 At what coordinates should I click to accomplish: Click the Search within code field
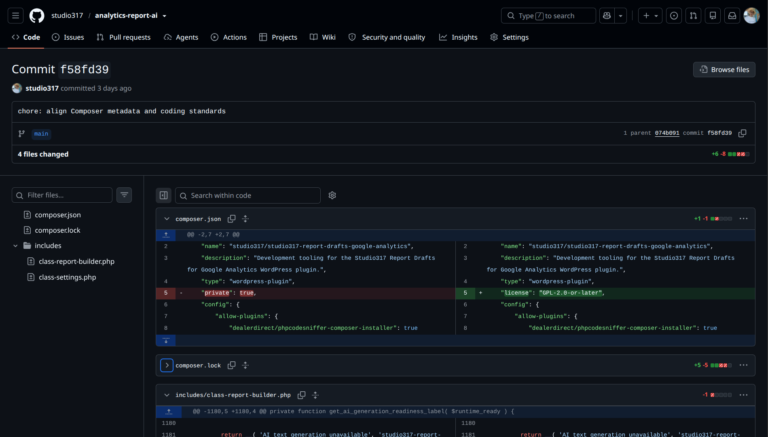point(248,195)
